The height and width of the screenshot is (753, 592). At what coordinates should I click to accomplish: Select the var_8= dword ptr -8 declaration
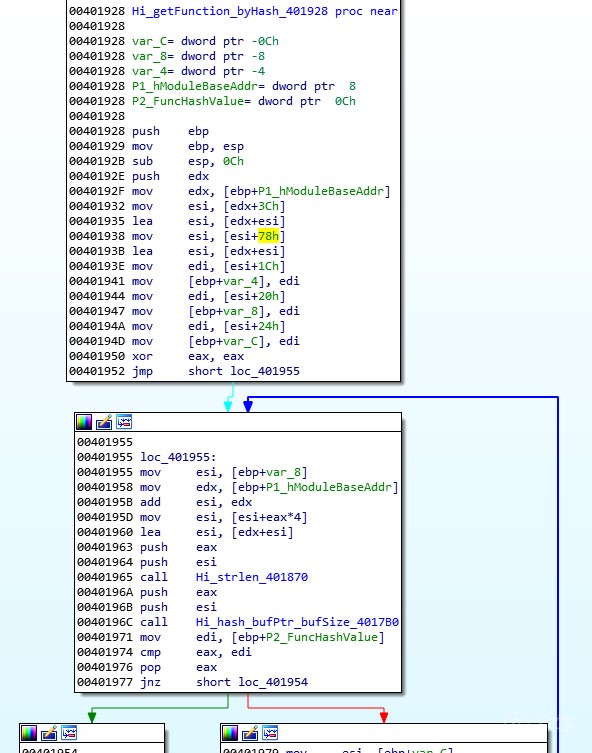[x=198, y=56]
